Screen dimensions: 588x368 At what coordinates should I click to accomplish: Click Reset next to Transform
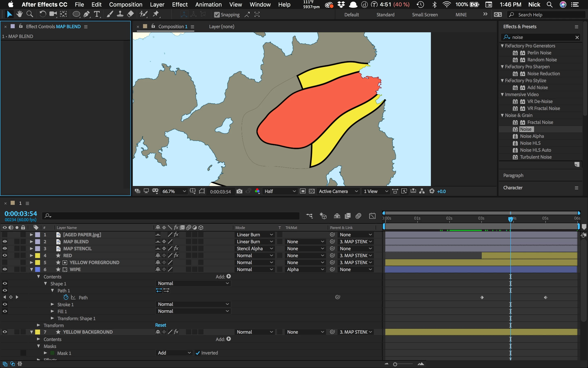161,325
